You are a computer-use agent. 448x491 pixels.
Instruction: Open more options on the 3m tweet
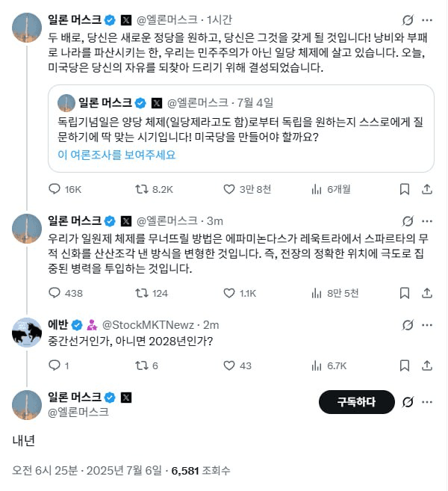coord(427,221)
